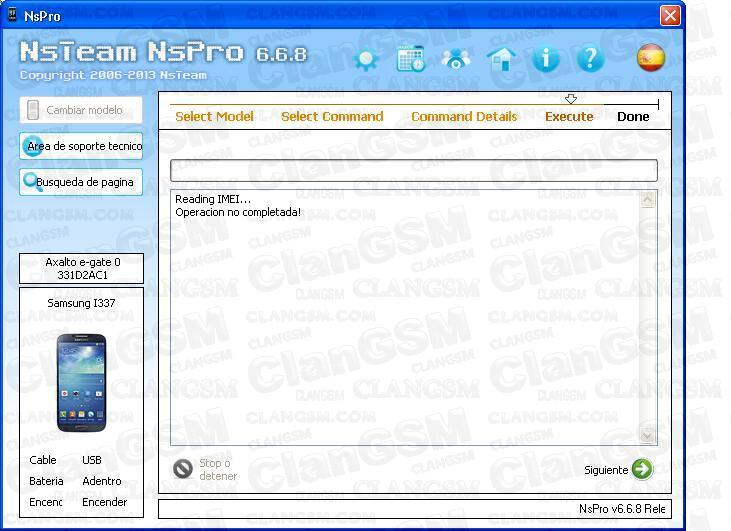
Task: Switch to the Command Details step
Action: (464, 117)
